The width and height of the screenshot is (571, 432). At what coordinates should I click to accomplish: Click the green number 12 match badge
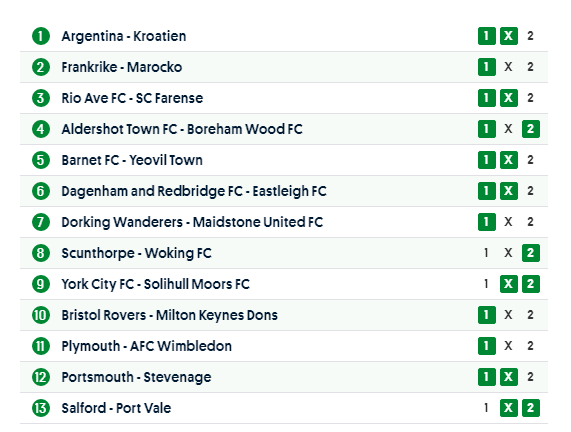pos(41,377)
